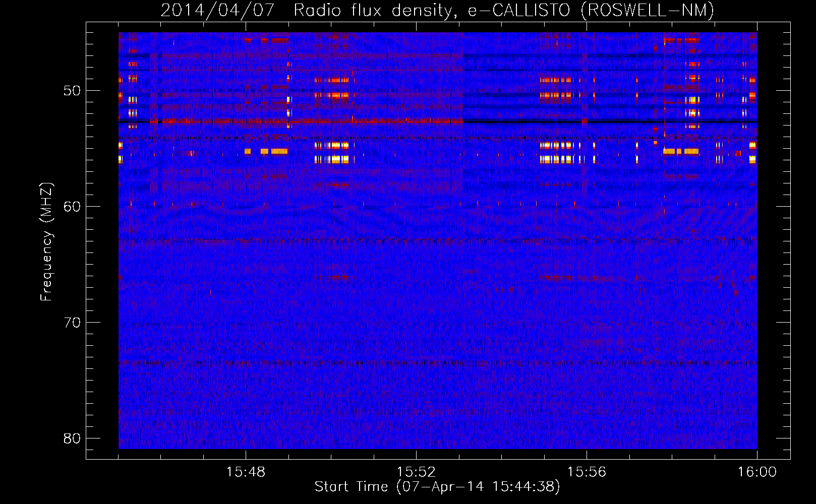Select the 15:48 time tick label
The image size is (816, 504).
click(246, 472)
